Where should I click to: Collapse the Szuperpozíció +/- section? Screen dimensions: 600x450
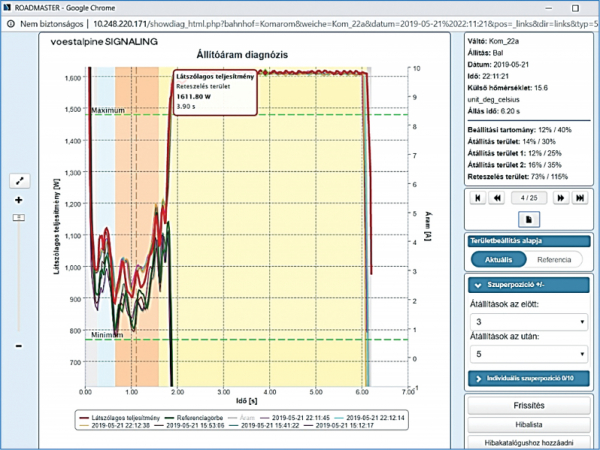pos(528,285)
